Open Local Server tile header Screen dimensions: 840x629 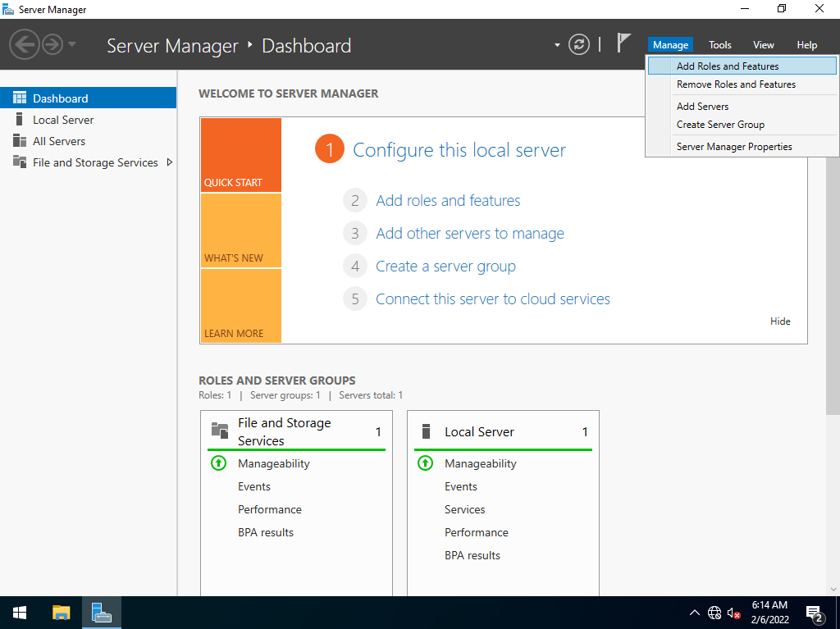503,431
